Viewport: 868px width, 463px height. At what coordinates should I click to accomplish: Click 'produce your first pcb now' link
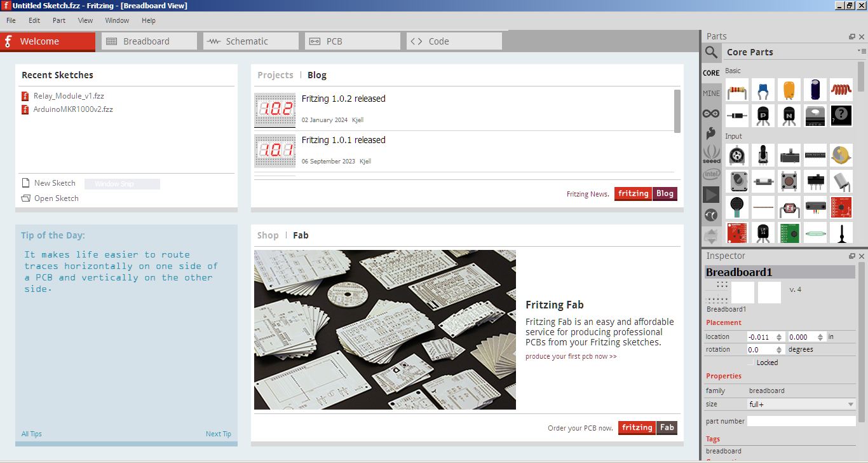coord(571,356)
